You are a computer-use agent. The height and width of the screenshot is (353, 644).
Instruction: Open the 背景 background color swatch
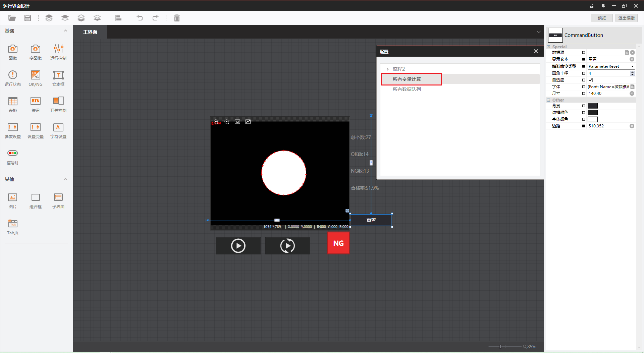(x=592, y=106)
